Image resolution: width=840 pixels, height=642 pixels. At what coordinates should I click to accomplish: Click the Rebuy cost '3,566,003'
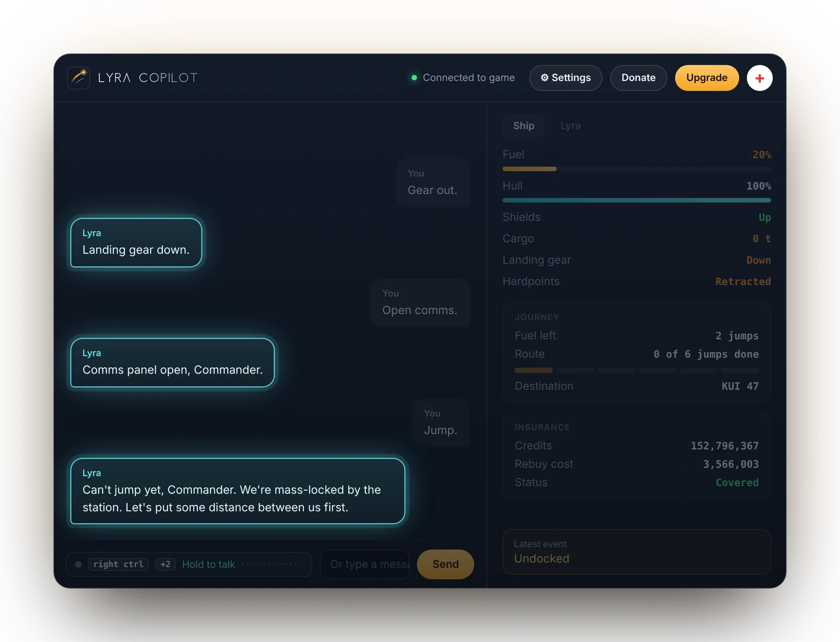731,464
